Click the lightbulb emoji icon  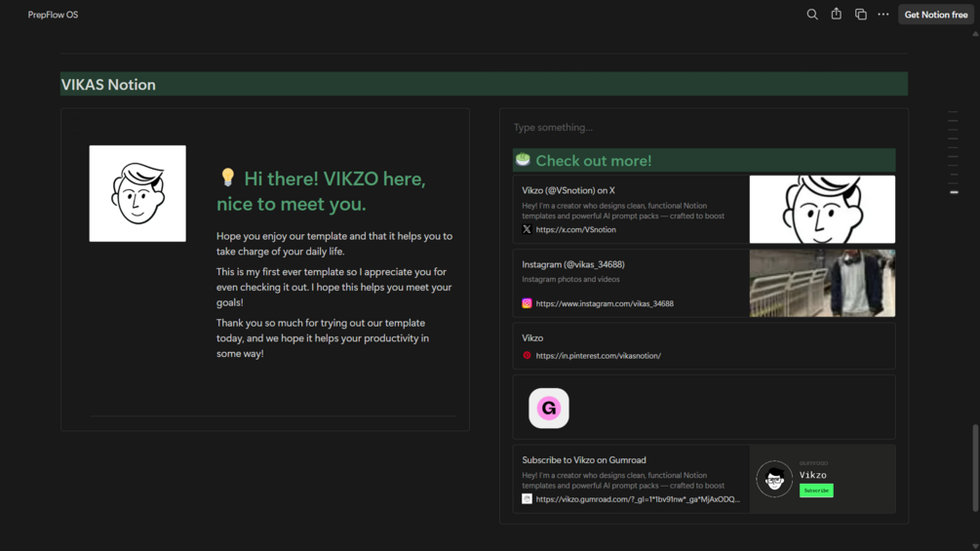click(x=227, y=177)
